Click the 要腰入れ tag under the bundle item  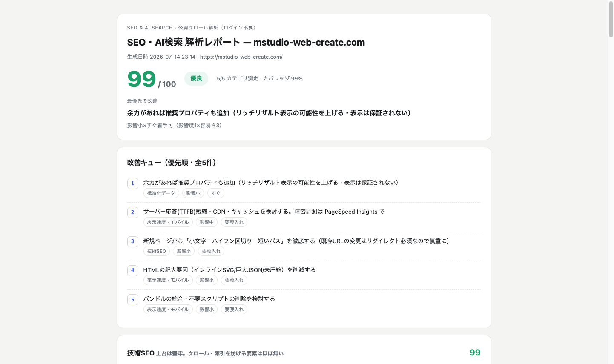234,310
